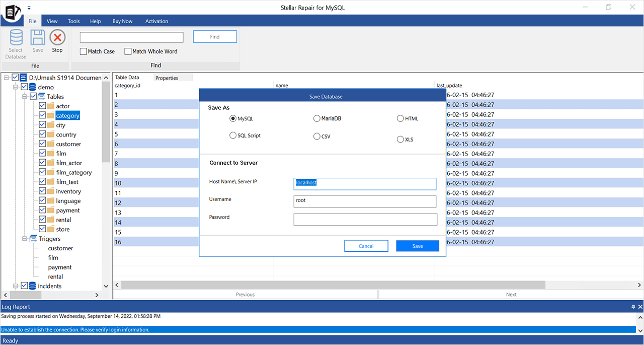The image size is (644, 345).
Task: Click the Save toolbar icon
Action: (x=38, y=38)
